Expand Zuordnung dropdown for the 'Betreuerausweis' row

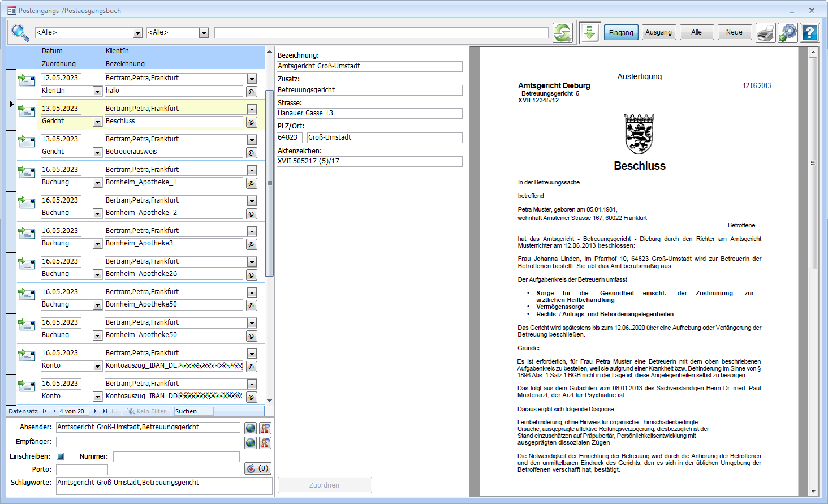point(97,152)
